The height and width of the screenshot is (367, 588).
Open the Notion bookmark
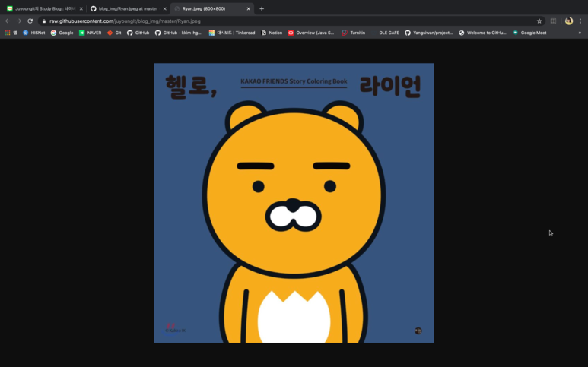pyautogui.click(x=272, y=33)
